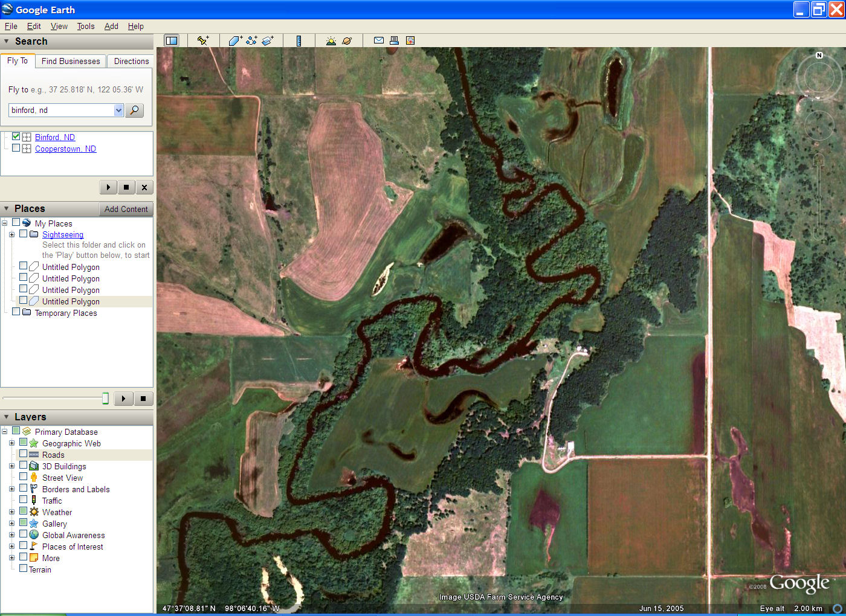846x616 pixels.
Task: Enable the Terrain layer checkbox
Action: (23, 569)
